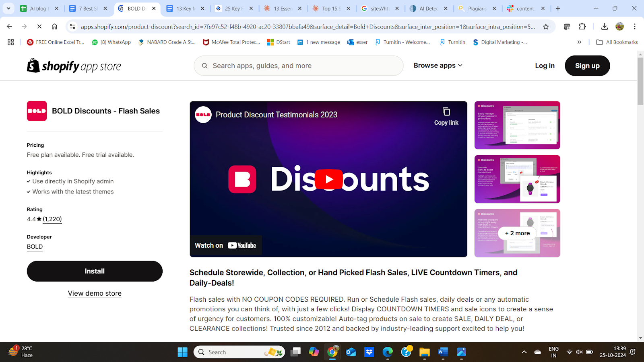644x362 pixels.
Task: Open Microsoft Edge from taskbar
Action: (x=388, y=352)
